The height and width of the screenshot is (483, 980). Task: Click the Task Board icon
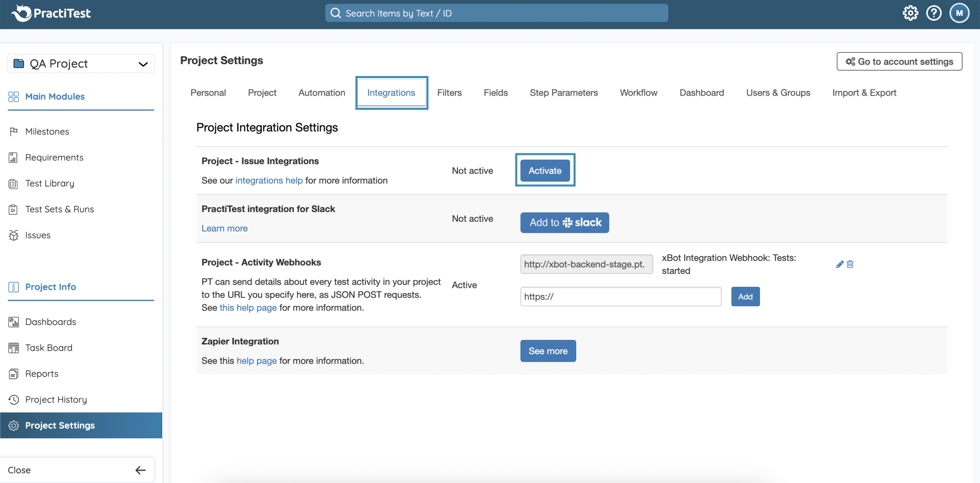click(13, 348)
